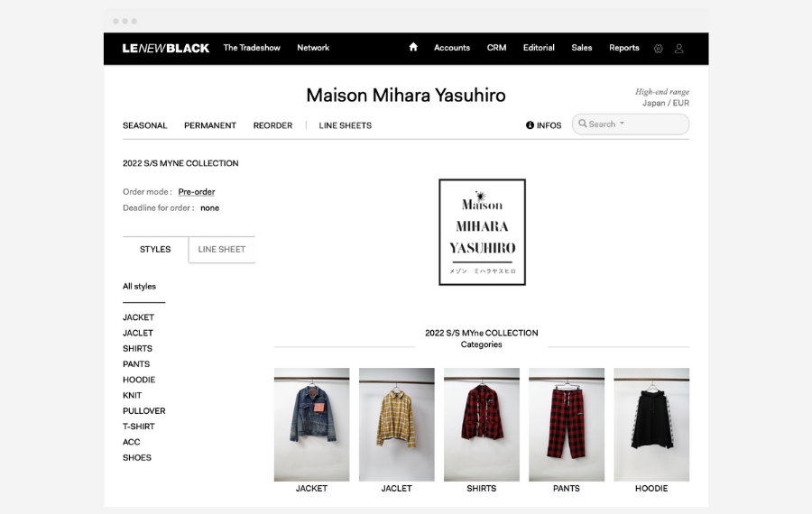The width and height of the screenshot is (812, 514).
Task: Click the LENEWBLACK logo
Action: (x=166, y=48)
